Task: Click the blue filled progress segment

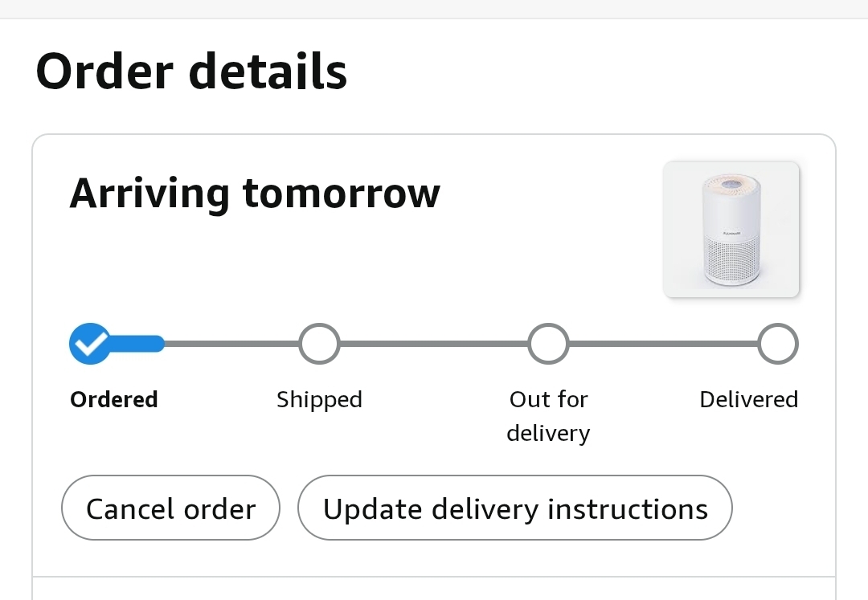Action: click(137, 344)
